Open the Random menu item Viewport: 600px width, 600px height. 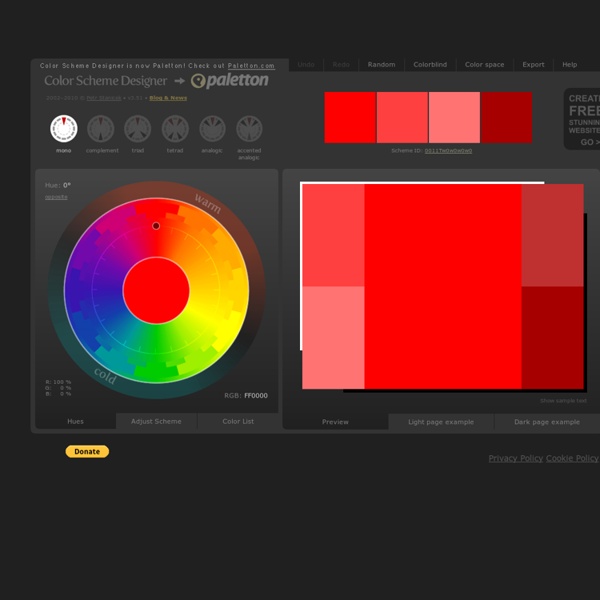(x=381, y=65)
